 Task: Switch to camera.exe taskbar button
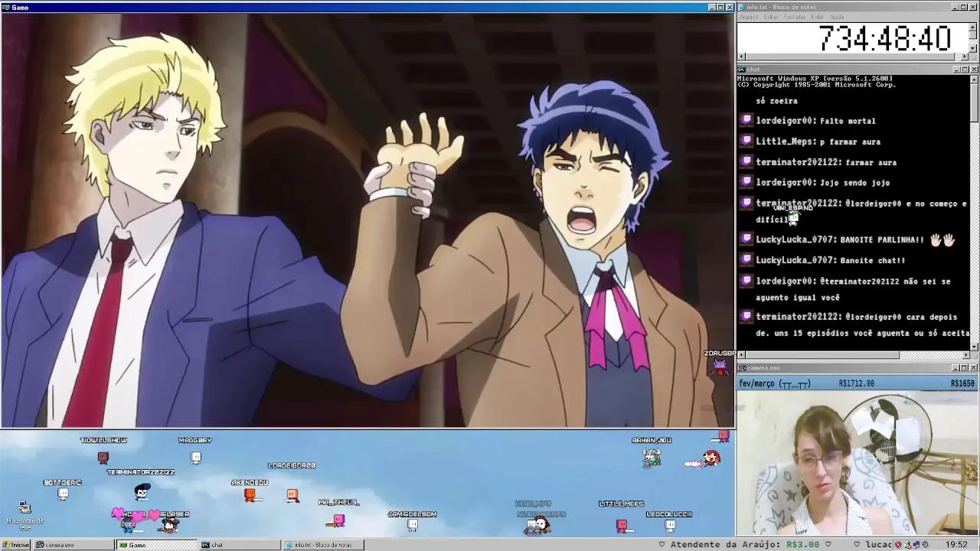pos(73,545)
